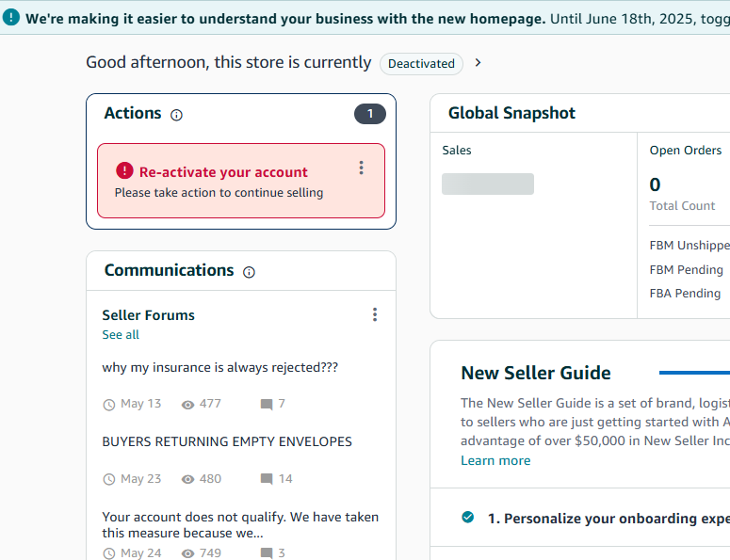The width and height of the screenshot is (730, 560).
Task: Click the Actions count badge showing 1
Action: (370, 114)
